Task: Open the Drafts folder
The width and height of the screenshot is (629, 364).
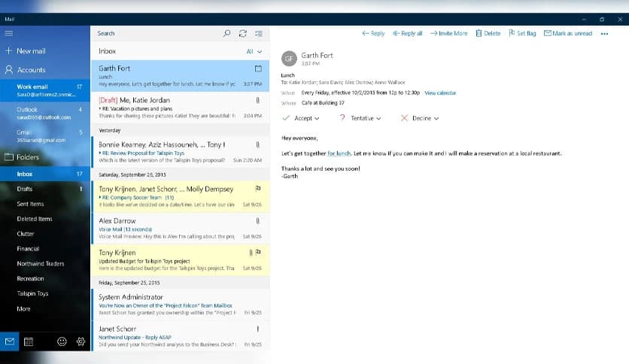Action: (45, 189)
